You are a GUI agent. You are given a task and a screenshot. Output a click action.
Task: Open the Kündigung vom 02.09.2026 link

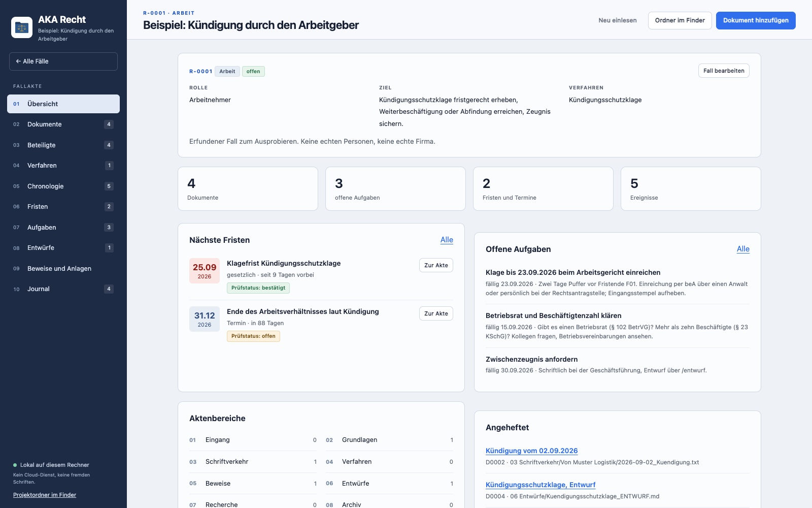(531, 451)
